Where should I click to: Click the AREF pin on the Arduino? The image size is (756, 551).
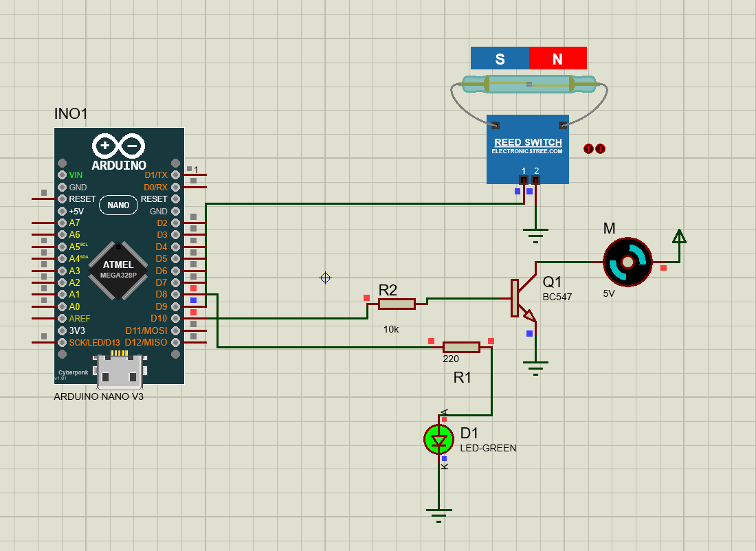(x=62, y=318)
